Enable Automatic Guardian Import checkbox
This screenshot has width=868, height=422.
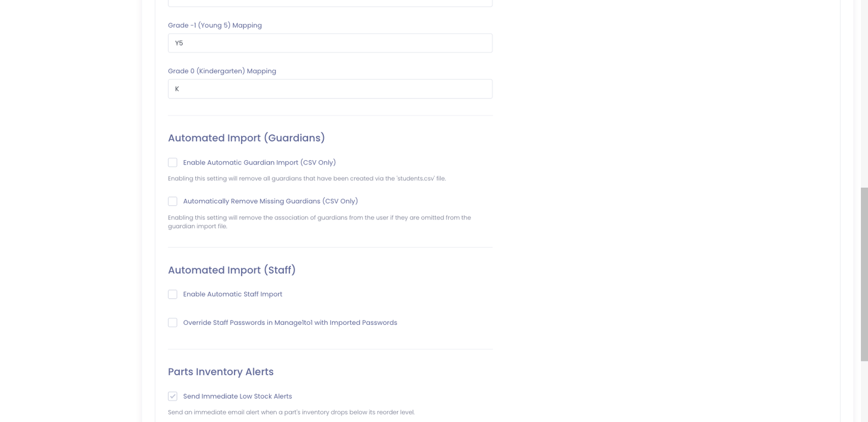tap(173, 162)
